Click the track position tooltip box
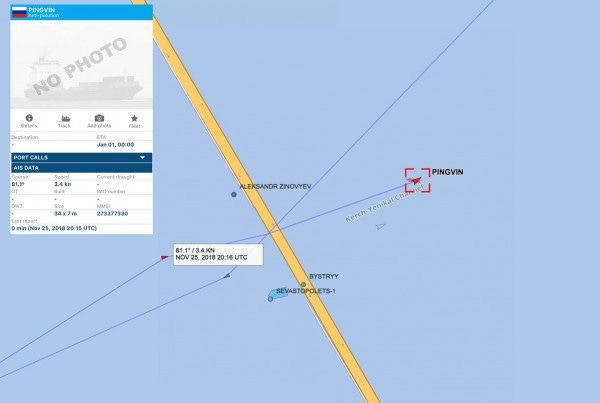Screen dimensions: 600x403 (x=218, y=254)
